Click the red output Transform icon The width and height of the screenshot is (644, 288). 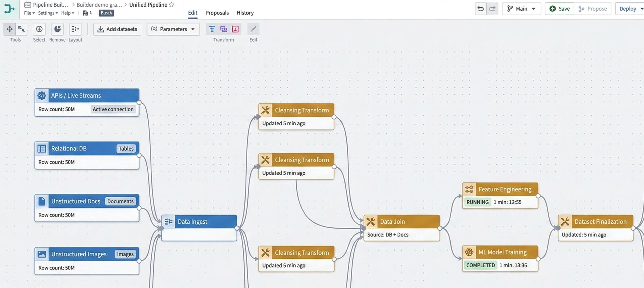click(235, 29)
